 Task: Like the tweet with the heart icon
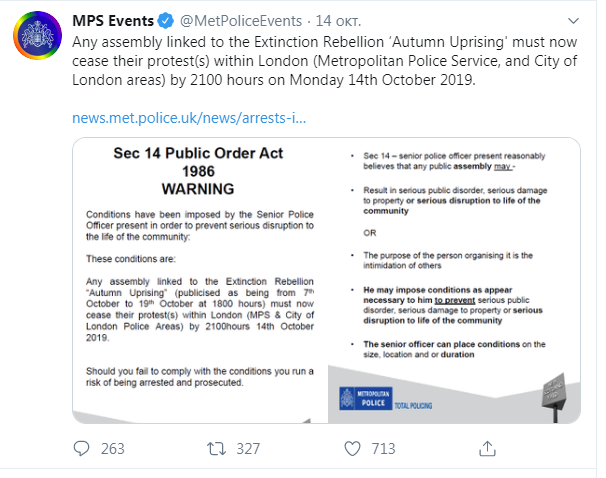pos(352,447)
